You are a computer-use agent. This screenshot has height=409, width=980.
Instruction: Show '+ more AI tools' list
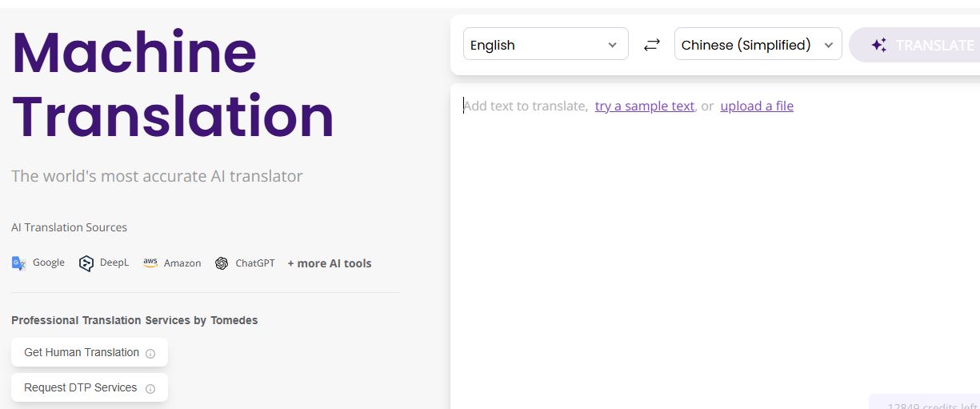(330, 263)
